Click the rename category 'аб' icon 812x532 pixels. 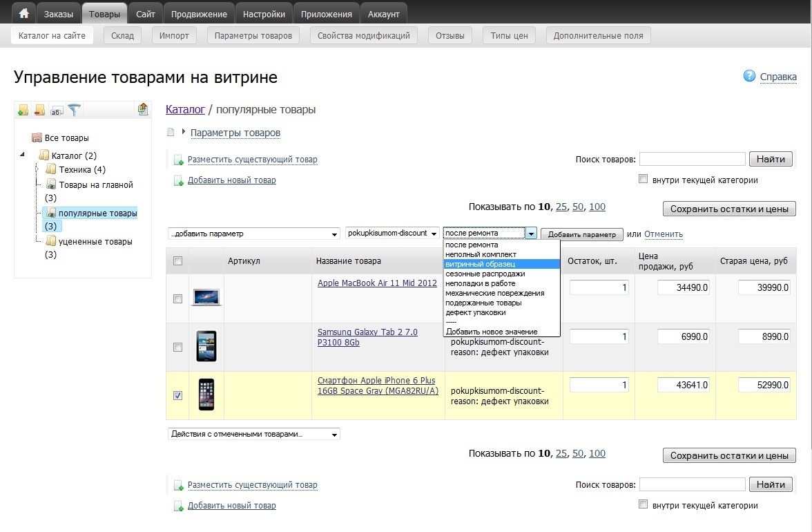[x=57, y=111]
